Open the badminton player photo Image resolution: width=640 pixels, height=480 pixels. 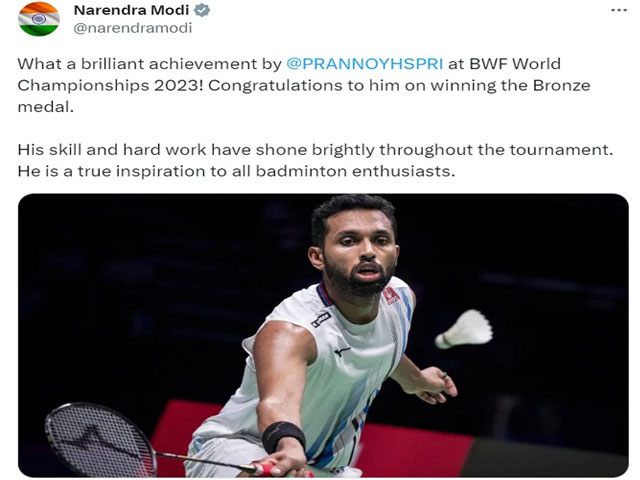click(x=322, y=335)
